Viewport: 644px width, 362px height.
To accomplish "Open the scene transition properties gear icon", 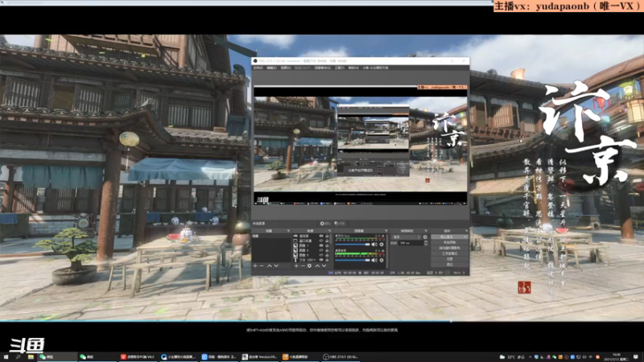I will (x=425, y=237).
